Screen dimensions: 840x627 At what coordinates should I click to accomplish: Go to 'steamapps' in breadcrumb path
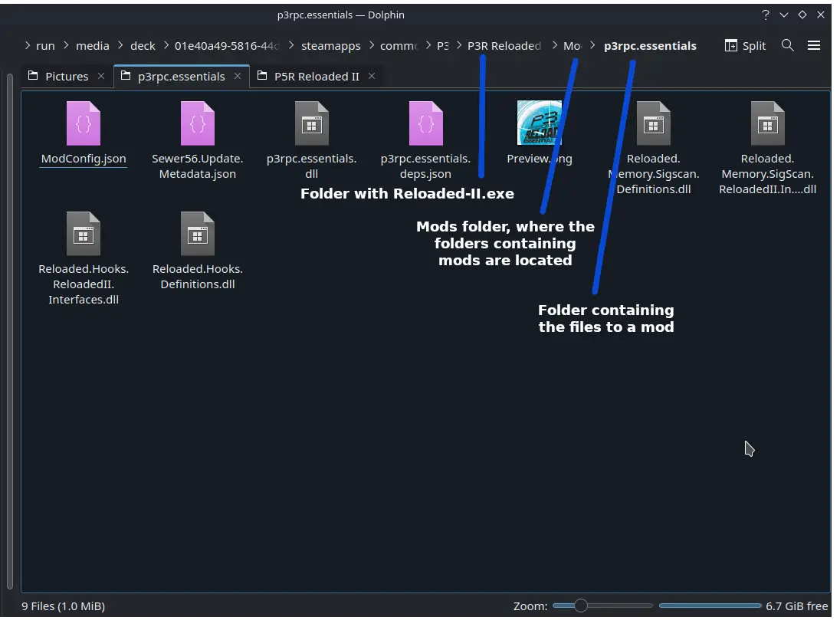click(x=330, y=45)
